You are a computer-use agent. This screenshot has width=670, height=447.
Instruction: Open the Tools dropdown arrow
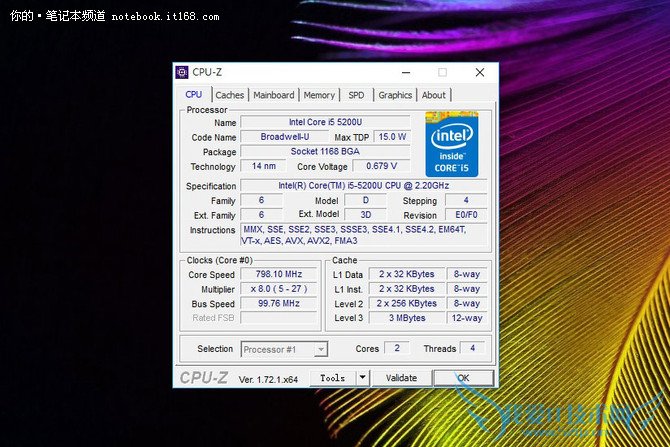[x=363, y=378]
